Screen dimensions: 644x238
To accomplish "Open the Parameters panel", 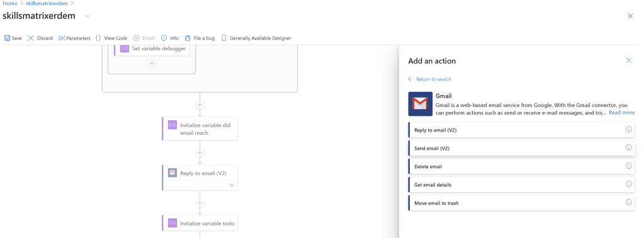I will (74, 38).
